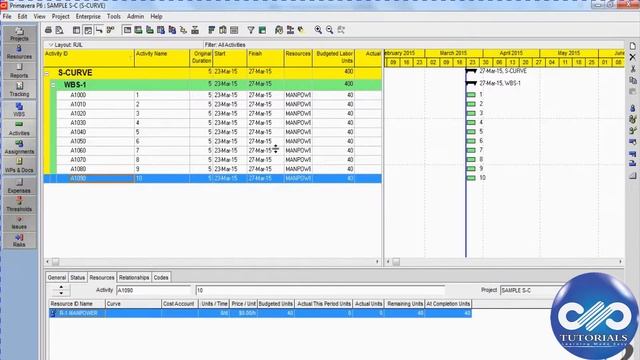Open Risks in the left sidebar

pyautogui.click(x=19, y=240)
